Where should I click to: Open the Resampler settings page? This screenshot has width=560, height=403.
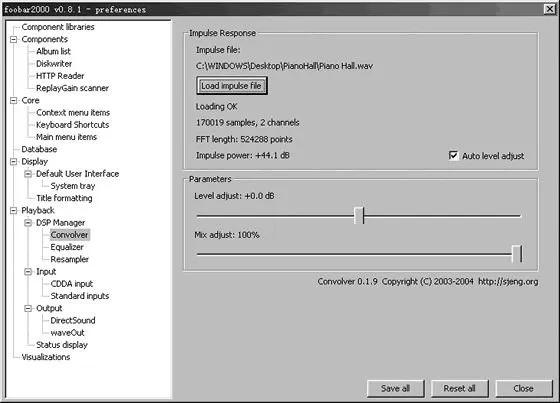70,259
